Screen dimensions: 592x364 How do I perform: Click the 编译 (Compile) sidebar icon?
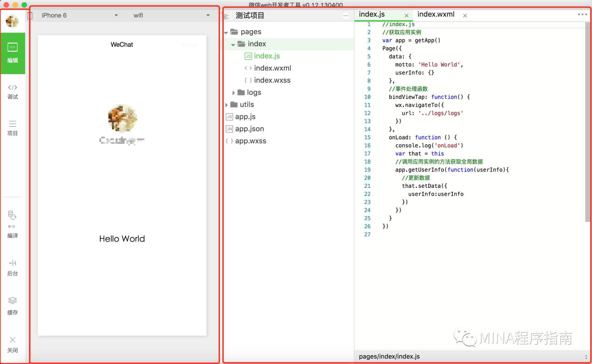point(12,224)
